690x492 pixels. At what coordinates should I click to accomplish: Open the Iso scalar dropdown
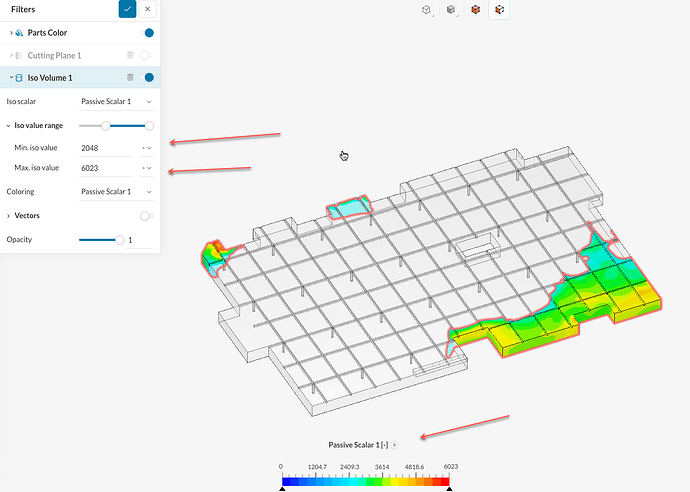tap(116, 102)
